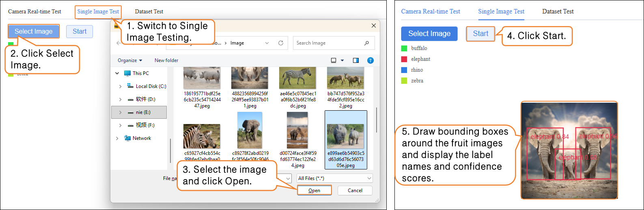Click the magnifier icon in Search Image box
The width and height of the screenshot is (644, 210).
pyautogui.click(x=366, y=43)
